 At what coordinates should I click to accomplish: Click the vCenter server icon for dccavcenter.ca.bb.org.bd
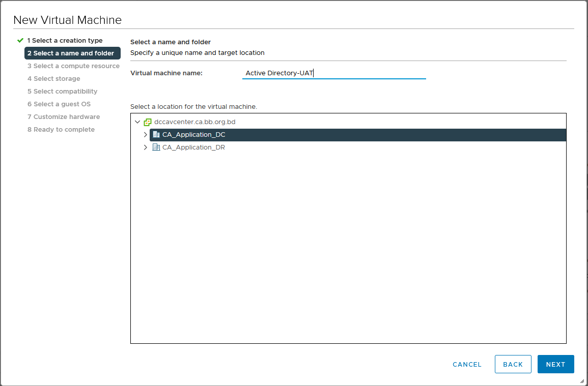tap(147, 122)
